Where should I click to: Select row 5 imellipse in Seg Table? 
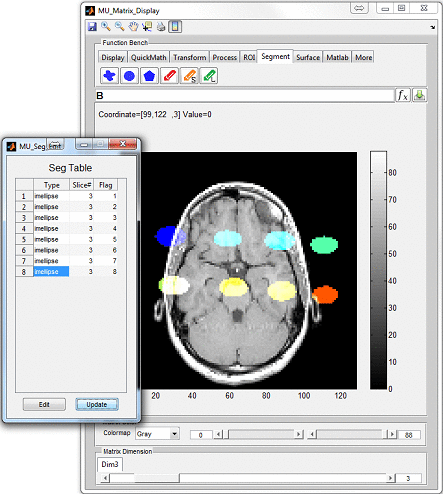(x=67, y=239)
